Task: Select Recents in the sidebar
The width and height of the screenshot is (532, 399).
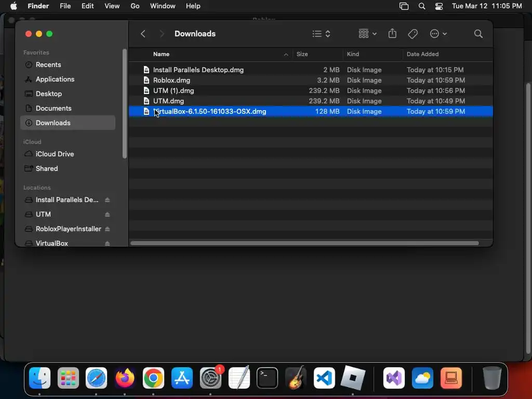Action: tap(68, 64)
